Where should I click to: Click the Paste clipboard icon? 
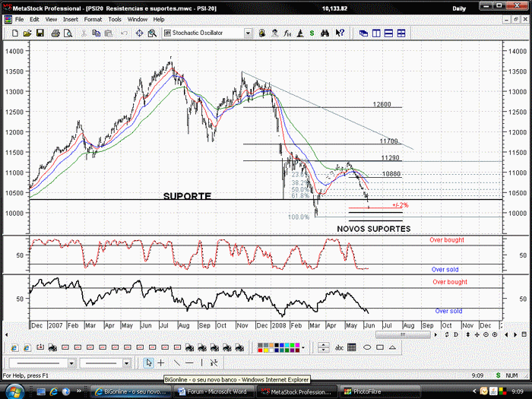pos(109,33)
